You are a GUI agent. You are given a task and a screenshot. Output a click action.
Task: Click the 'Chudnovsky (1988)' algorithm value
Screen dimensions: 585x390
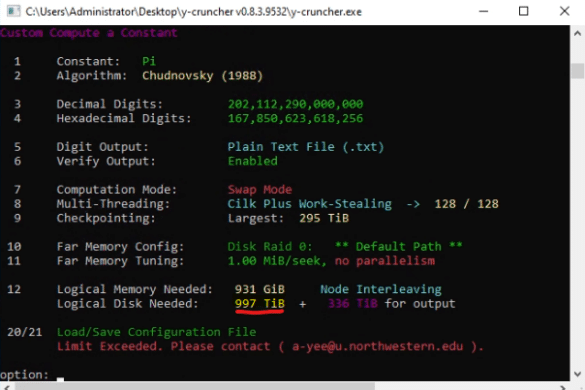pyautogui.click(x=202, y=76)
